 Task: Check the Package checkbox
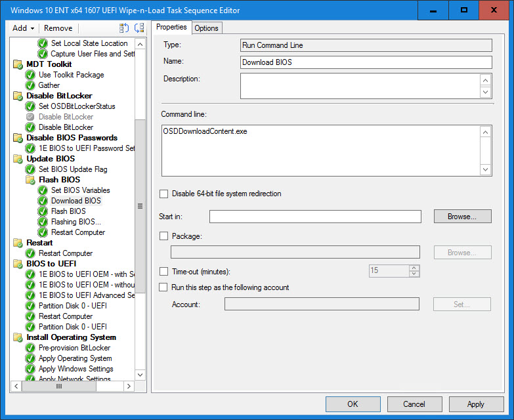pos(164,236)
